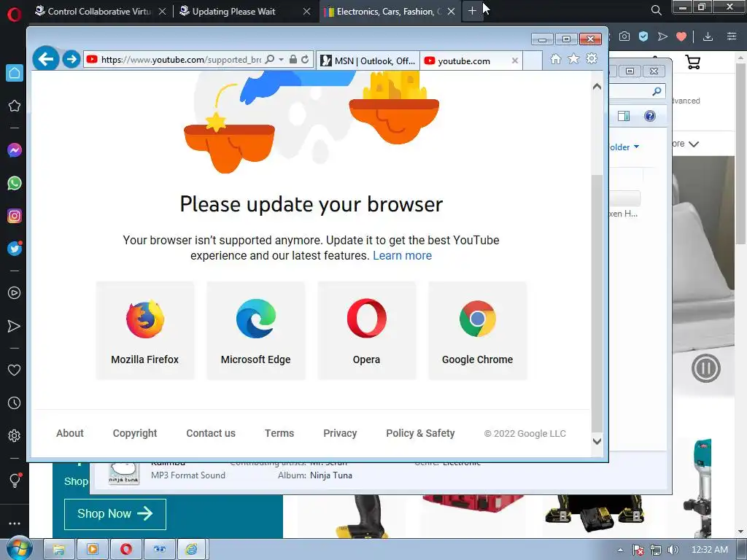Choose the Opera browser card
Image resolution: width=747 pixels, height=560 pixels.
[x=366, y=330]
